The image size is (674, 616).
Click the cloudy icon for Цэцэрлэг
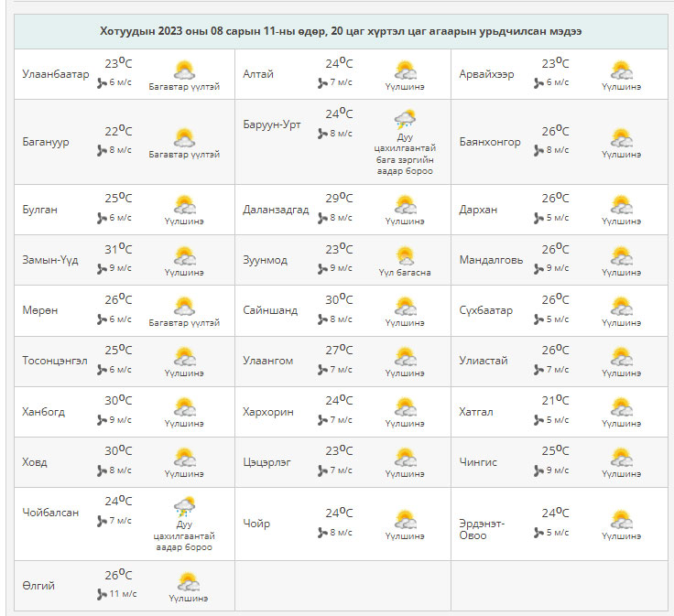404,457
